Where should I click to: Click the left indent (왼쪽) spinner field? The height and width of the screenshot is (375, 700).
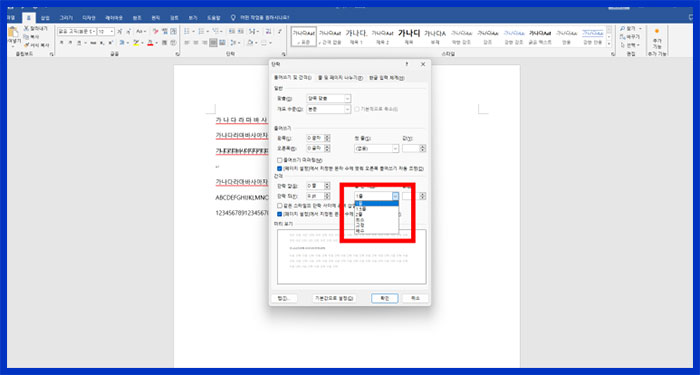pos(318,138)
